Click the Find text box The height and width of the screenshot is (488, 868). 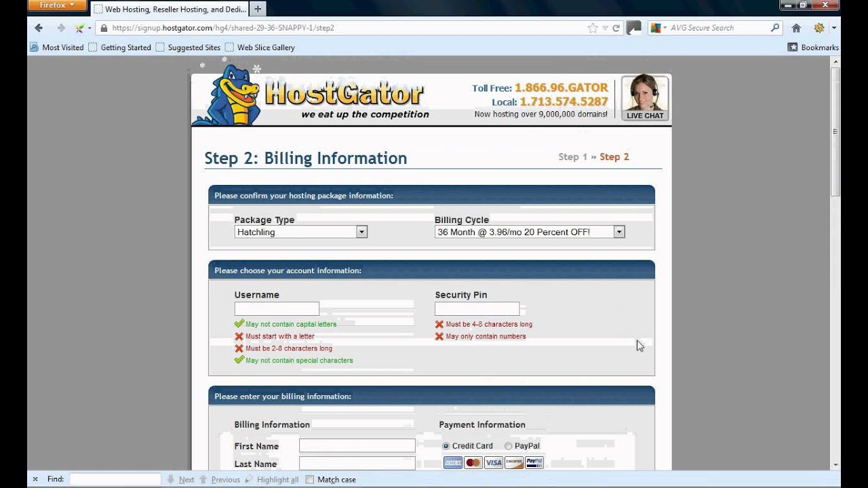pyautogui.click(x=115, y=479)
